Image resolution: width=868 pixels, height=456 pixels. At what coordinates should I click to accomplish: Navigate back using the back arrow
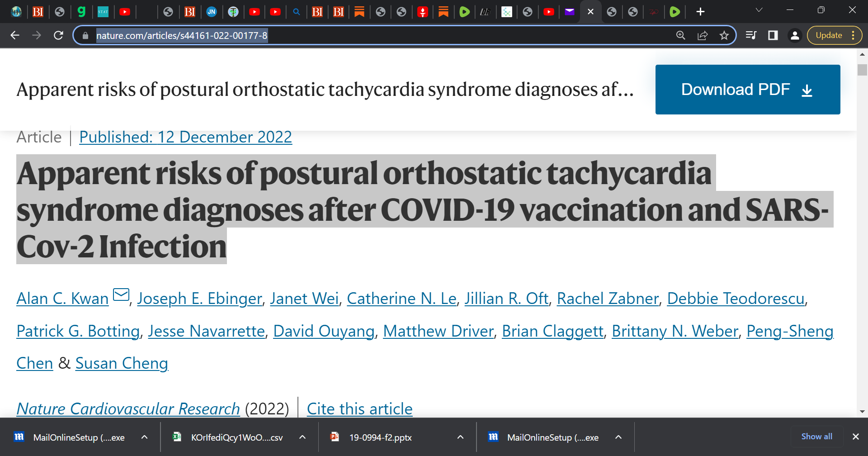tap(15, 35)
